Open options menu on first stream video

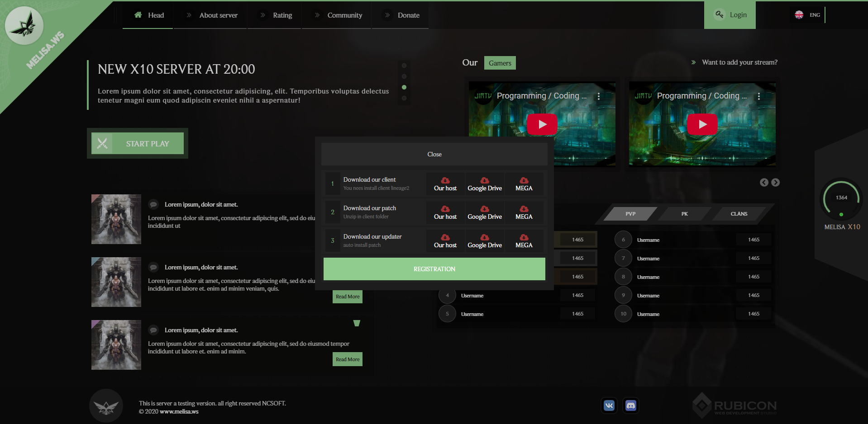[599, 96]
